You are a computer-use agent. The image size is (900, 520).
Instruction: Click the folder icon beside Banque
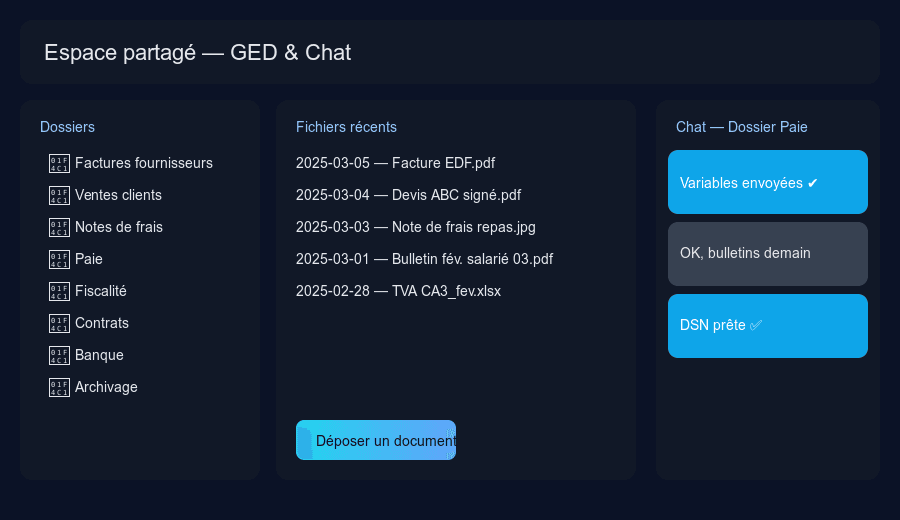[59, 355]
